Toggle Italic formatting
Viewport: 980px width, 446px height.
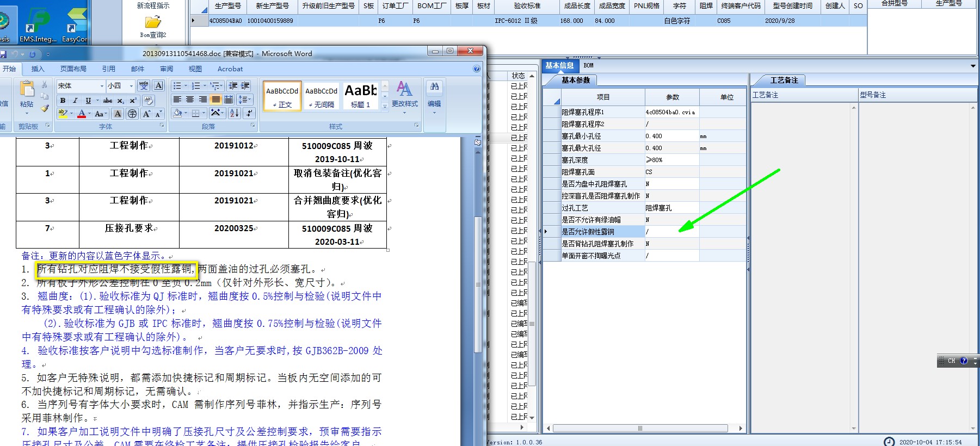[75, 100]
